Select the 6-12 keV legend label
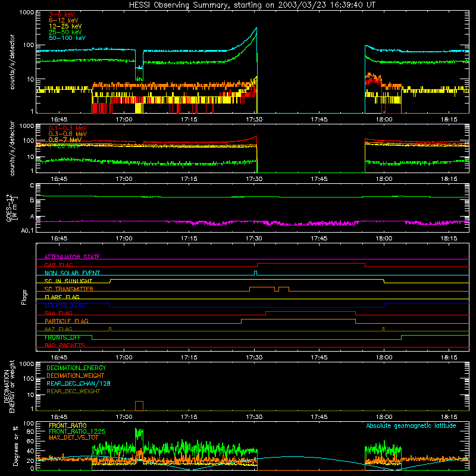 64,20
